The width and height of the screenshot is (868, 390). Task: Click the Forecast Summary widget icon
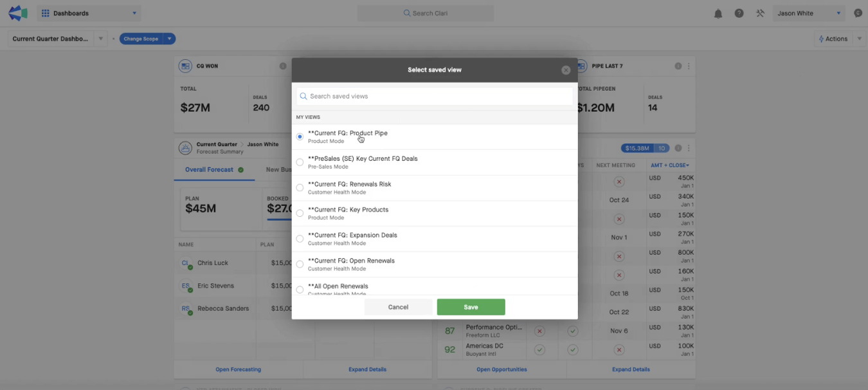185,148
